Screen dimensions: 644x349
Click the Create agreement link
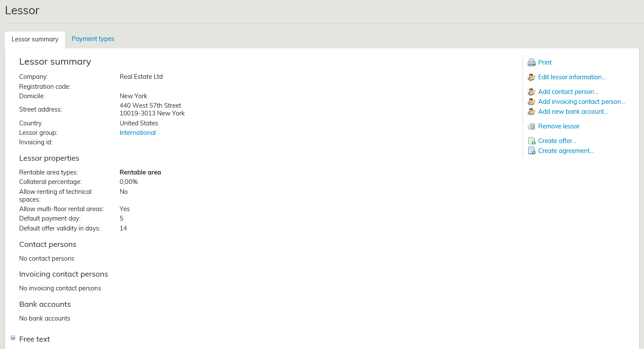pos(566,151)
